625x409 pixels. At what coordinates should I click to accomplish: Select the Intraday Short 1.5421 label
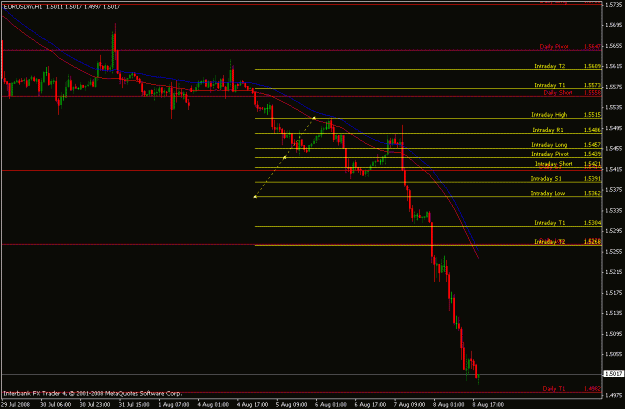point(568,164)
